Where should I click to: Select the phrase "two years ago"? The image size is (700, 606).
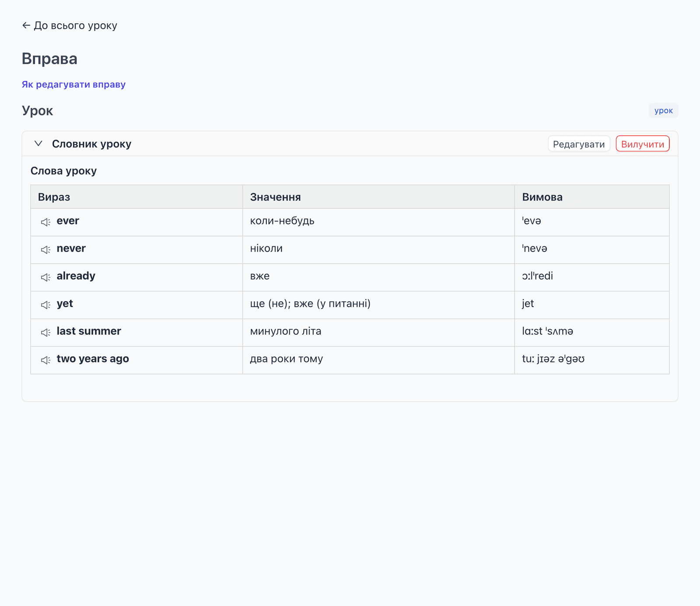93,359
